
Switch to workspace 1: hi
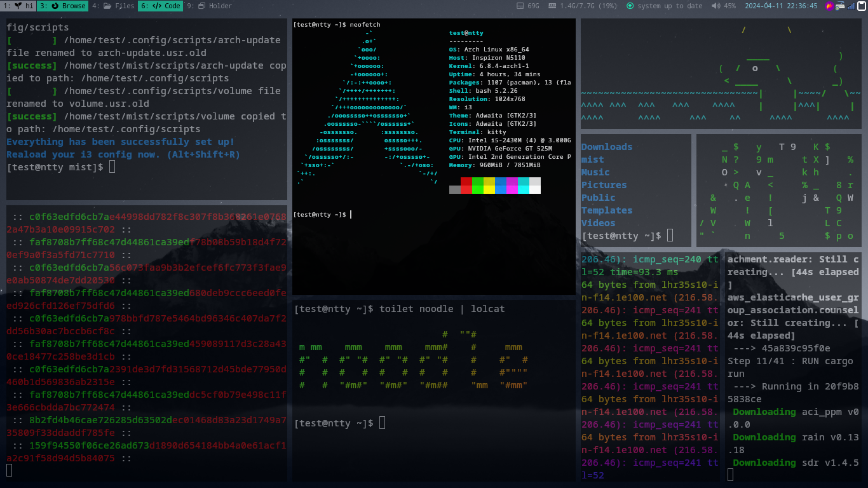(18, 6)
